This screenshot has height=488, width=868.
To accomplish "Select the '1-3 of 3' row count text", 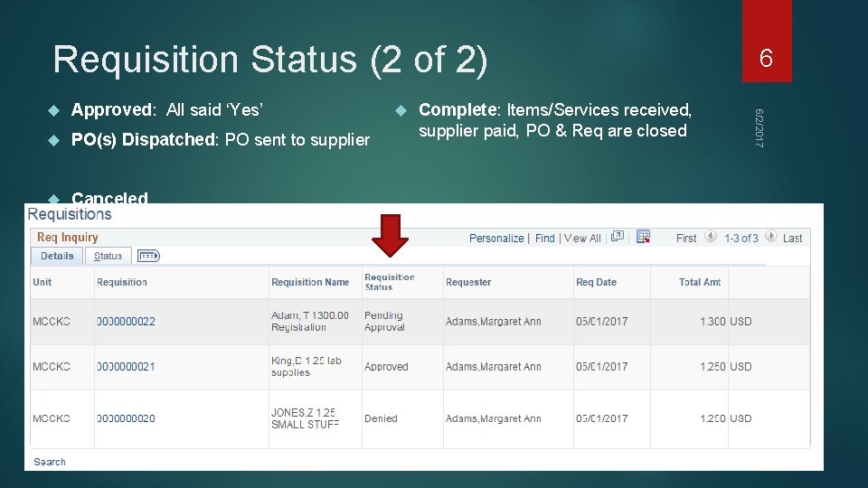I will click(x=741, y=238).
